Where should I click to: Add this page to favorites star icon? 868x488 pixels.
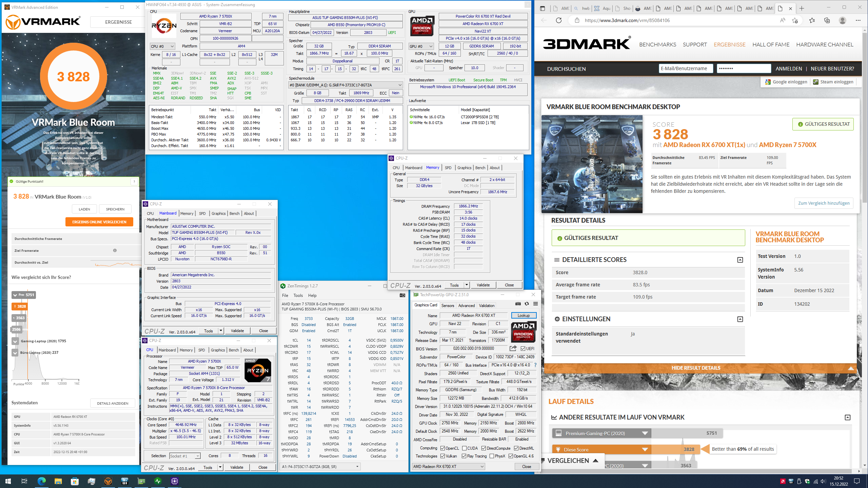tap(795, 20)
